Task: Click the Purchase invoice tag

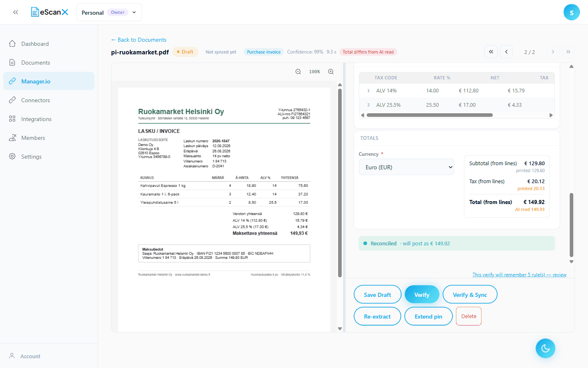Action: pyautogui.click(x=264, y=52)
